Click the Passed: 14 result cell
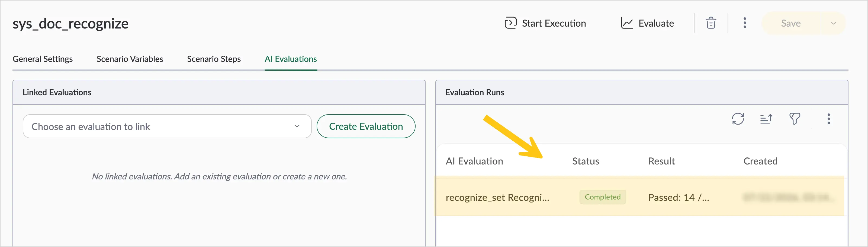This screenshot has height=247, width=868. point(679,197)
